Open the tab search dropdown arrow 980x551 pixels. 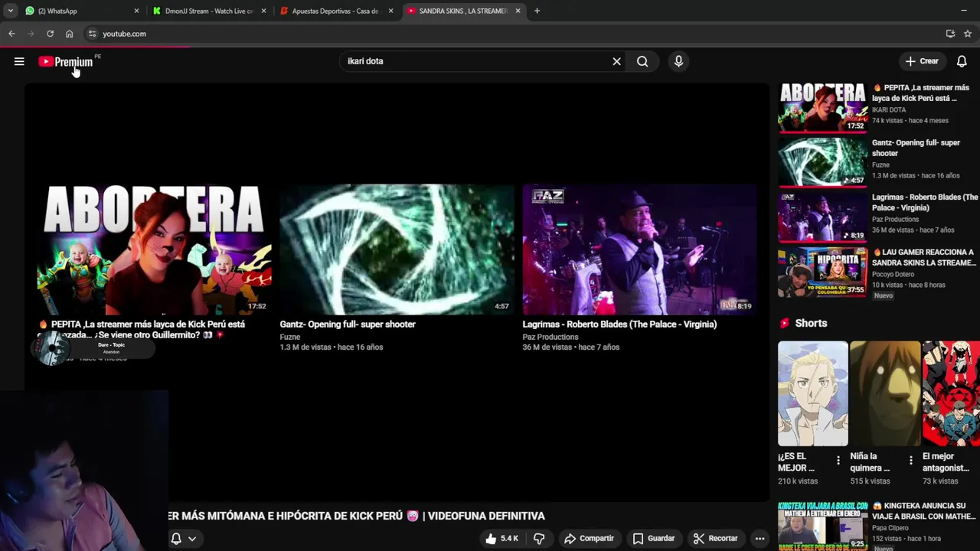[x=10, y=11]
